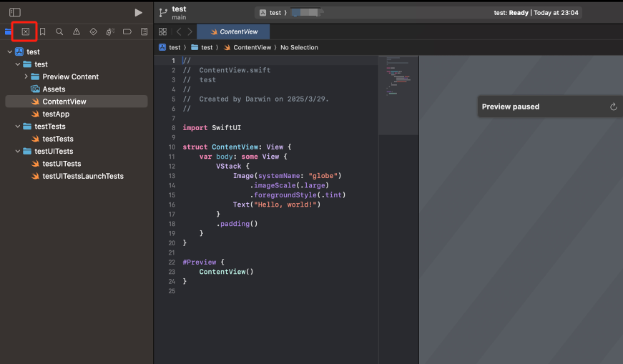Click test folder in breadcrumb bar

pyautogui.click(x=202, y=47)
